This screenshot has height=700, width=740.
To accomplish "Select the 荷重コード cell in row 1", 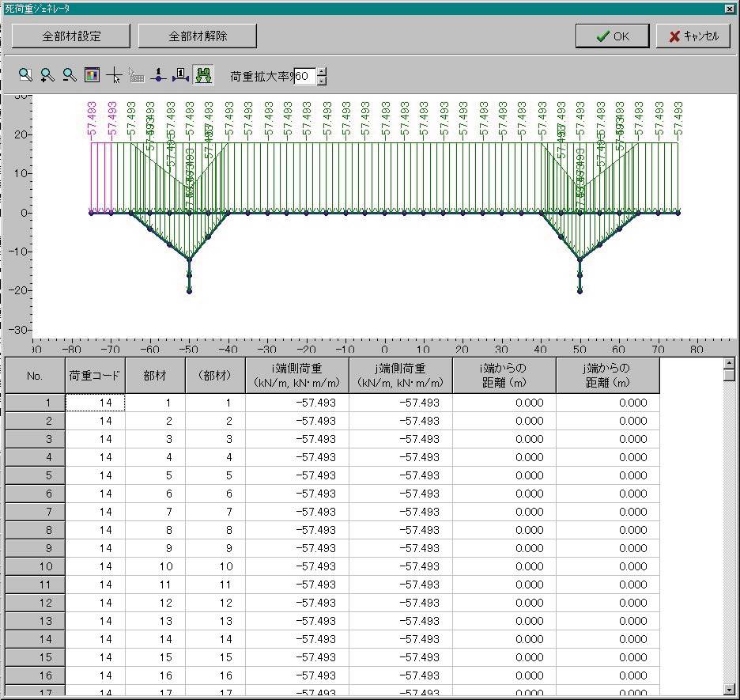I will pyautogui.click(x=95, y=403).
